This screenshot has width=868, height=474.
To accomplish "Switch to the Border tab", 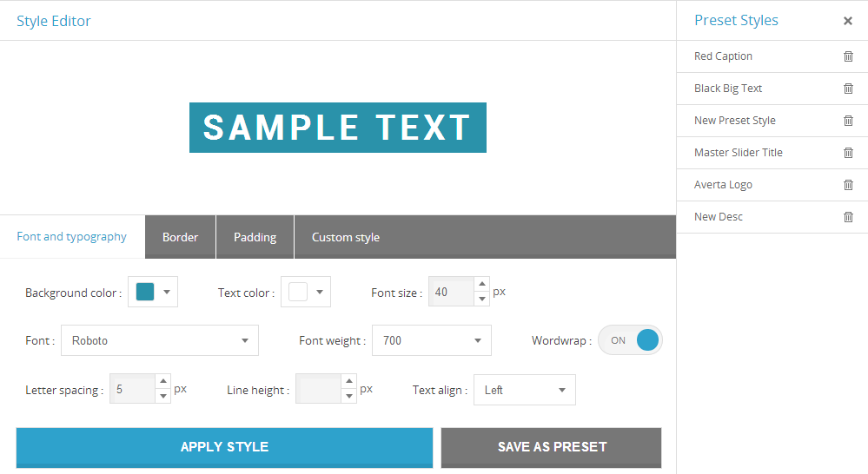I will (x=180, y=237).
